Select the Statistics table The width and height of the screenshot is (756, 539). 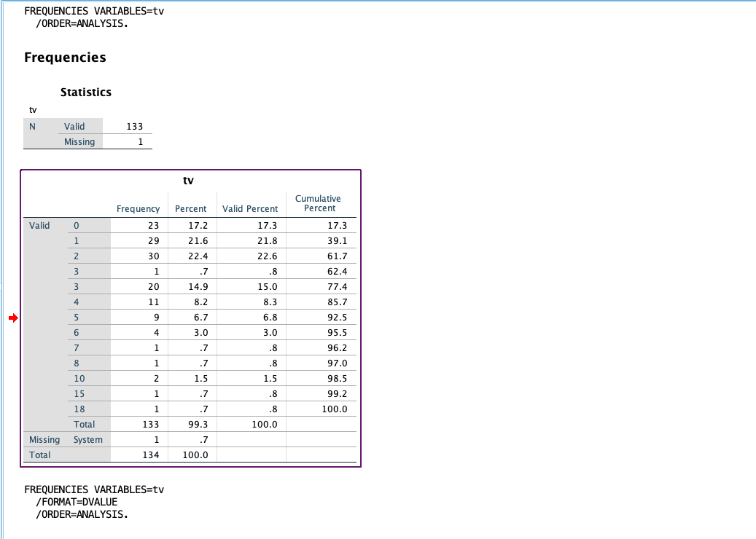click(87, 133)
